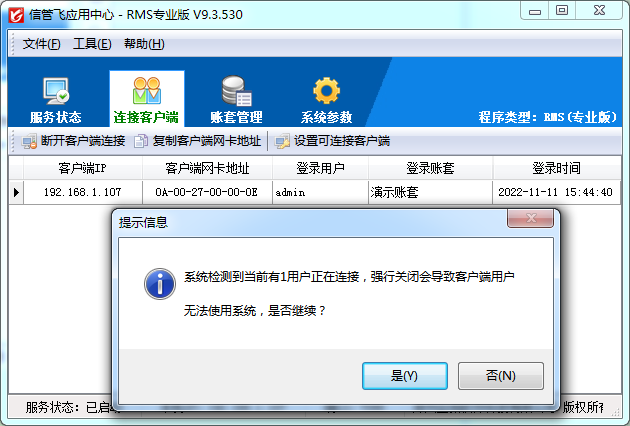Select the row indicator arrow for 192.168.1.107
The width and height of the screenshot is (630, 426).
point(16,192)
